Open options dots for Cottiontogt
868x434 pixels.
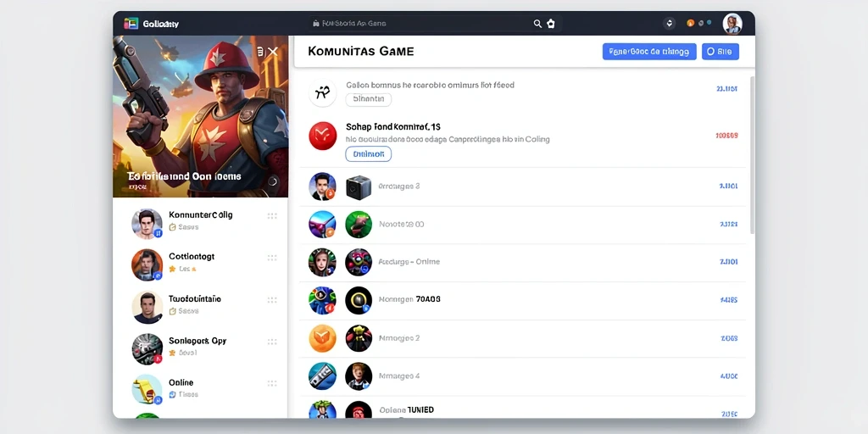272,258
